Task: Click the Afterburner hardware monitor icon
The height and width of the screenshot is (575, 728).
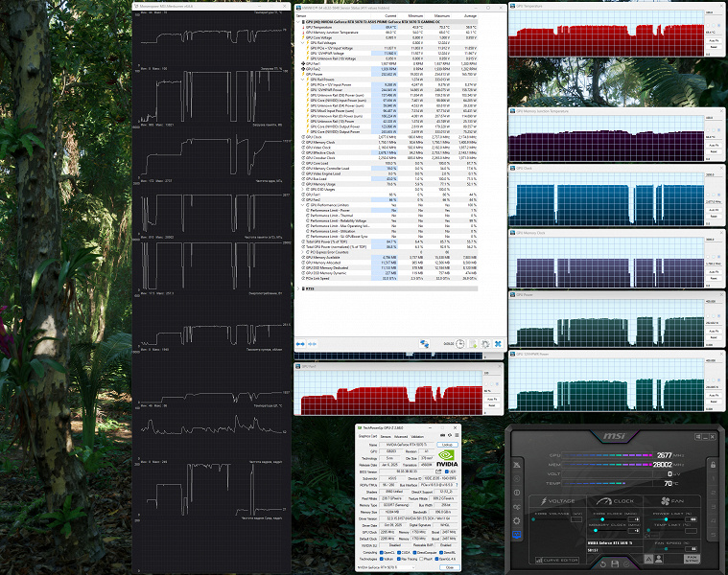Action: tap(516, 535)
